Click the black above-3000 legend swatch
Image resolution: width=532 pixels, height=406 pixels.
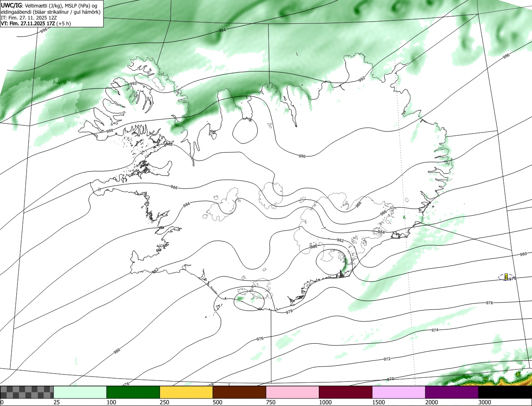click(505, 392)
